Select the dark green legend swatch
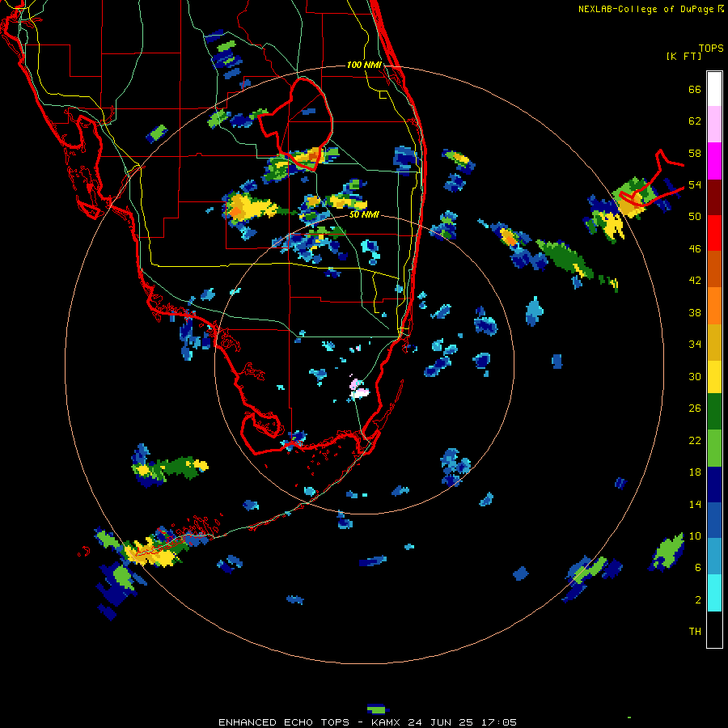The image size is (728, 728). (x=714, y=412)
